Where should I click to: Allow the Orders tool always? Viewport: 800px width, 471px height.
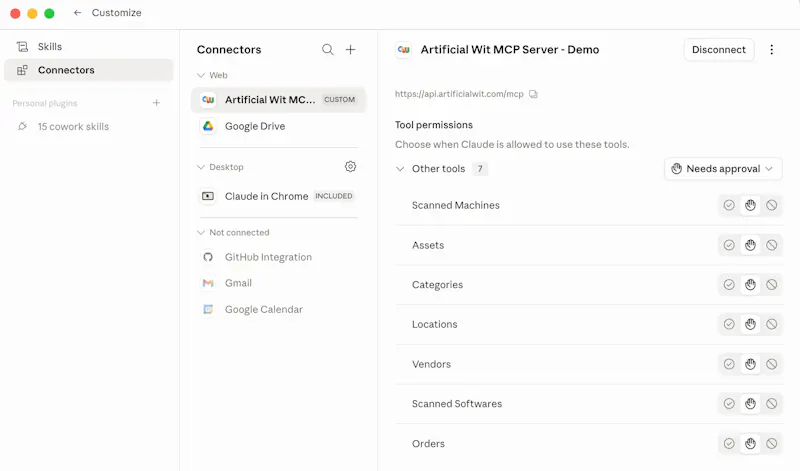pyautogui.click(x=729, y=444)
